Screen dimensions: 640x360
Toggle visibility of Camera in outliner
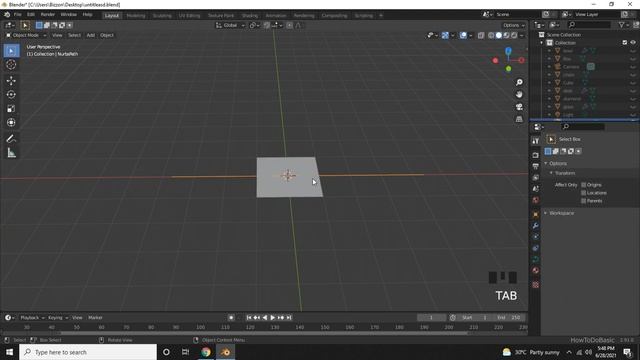click(x=633, y=67)
